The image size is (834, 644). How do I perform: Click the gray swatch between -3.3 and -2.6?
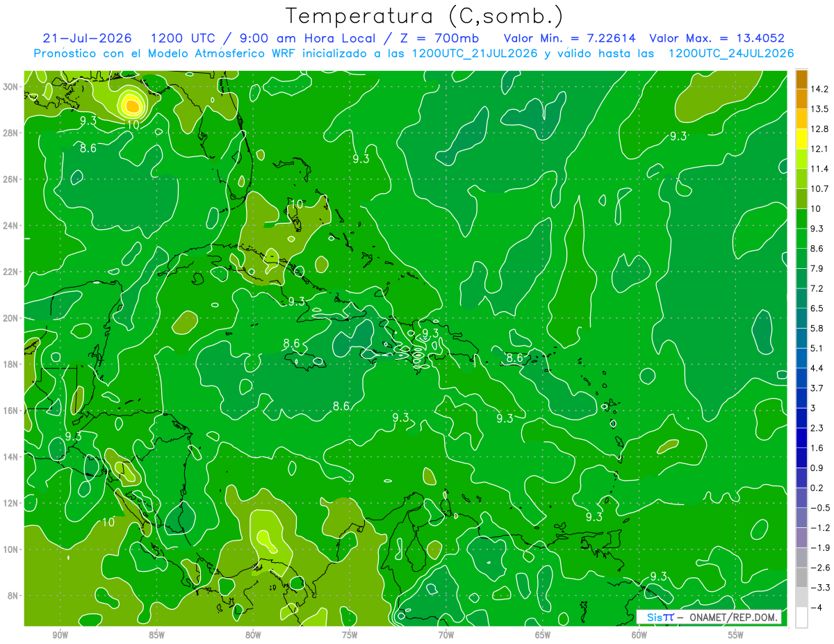[x=801, y=577]
